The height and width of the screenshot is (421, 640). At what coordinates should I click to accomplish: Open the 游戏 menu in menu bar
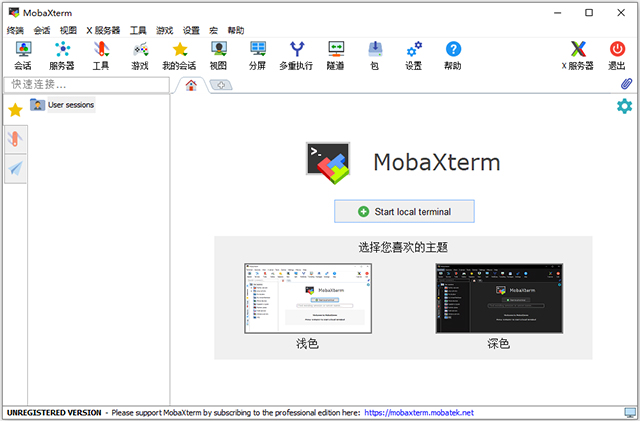coord(164,30)
